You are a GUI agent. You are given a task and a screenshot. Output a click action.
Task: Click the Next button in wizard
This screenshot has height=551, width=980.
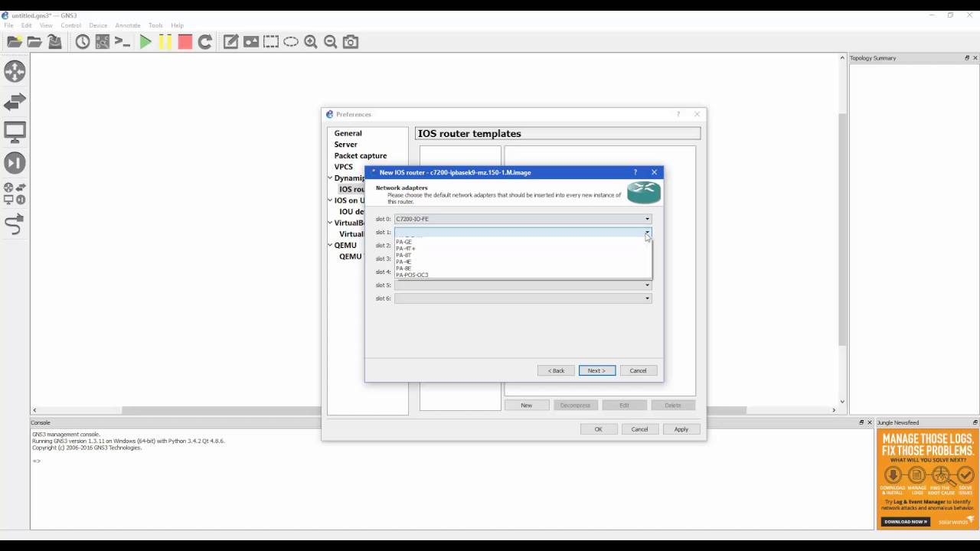[597, 370]
